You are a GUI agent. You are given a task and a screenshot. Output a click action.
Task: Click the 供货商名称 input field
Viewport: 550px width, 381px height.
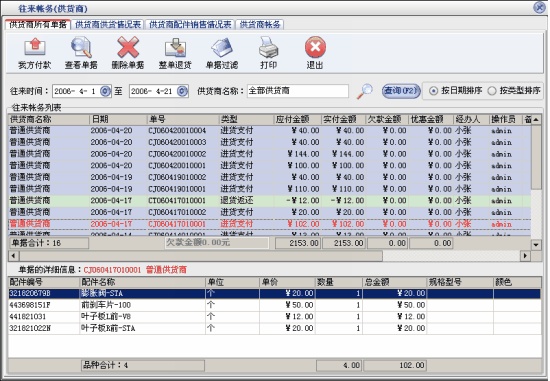(298, 91)
